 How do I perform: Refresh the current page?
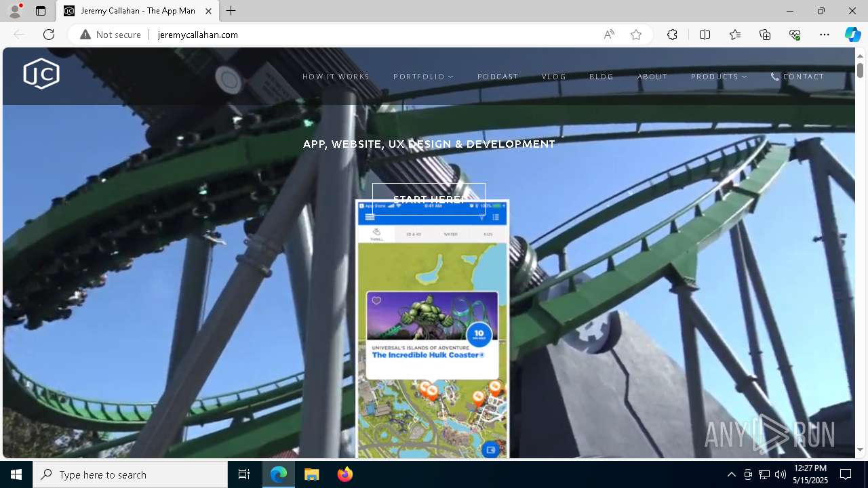pyautogui.click(x=49, y=35)
